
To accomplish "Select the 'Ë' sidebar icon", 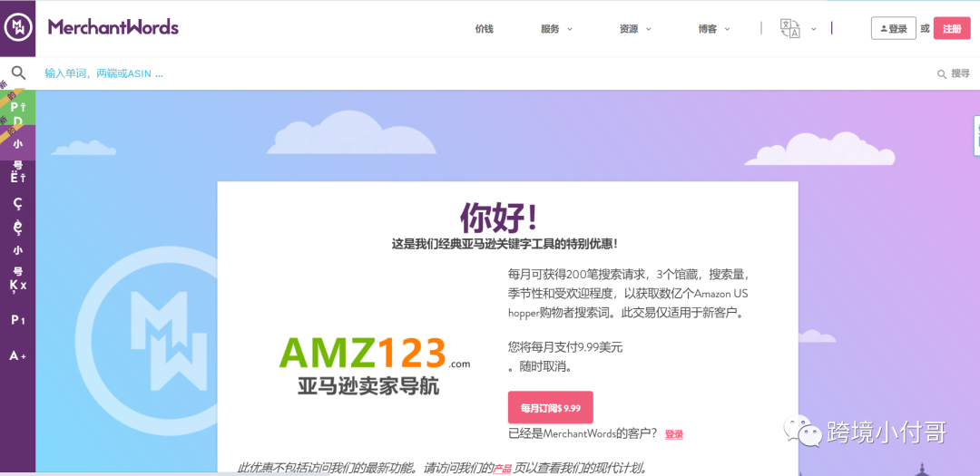I will pyautogui.click(x=17, y=178).
